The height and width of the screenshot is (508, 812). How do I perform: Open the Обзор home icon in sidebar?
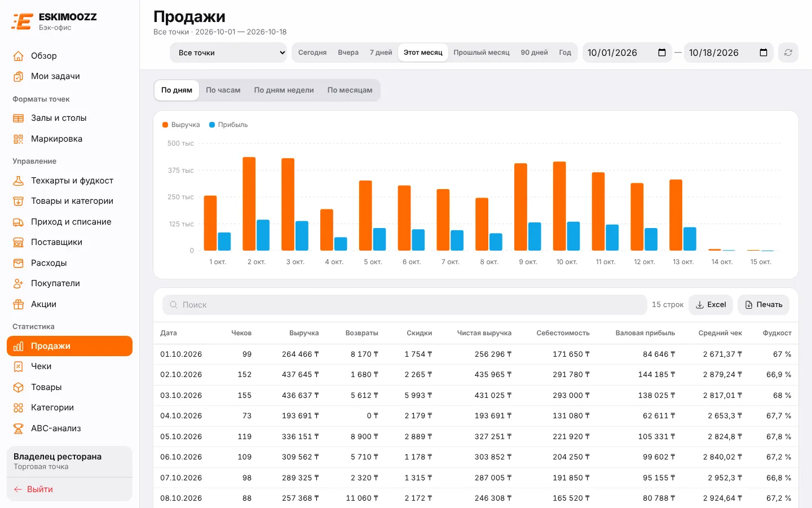click(x=19, y=56)
